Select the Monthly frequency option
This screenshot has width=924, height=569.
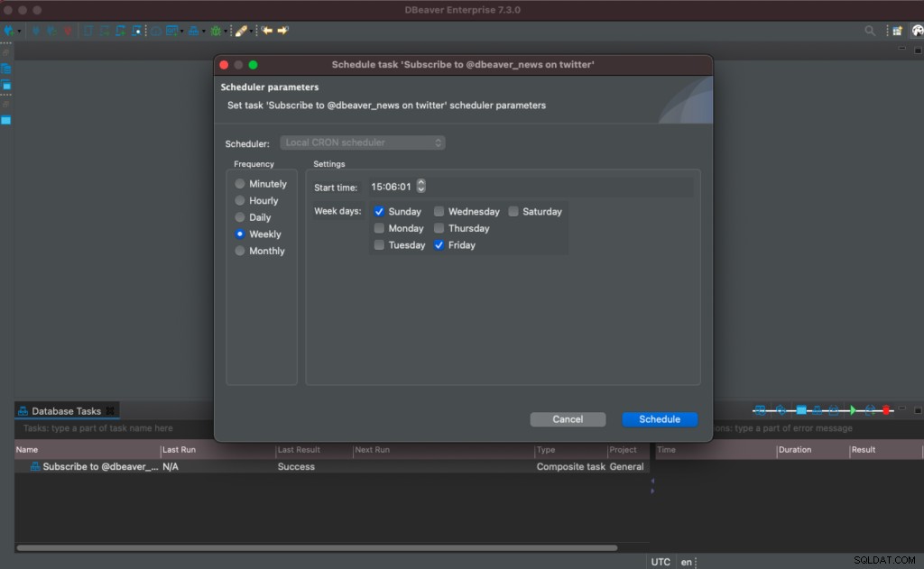coord(240,251)
